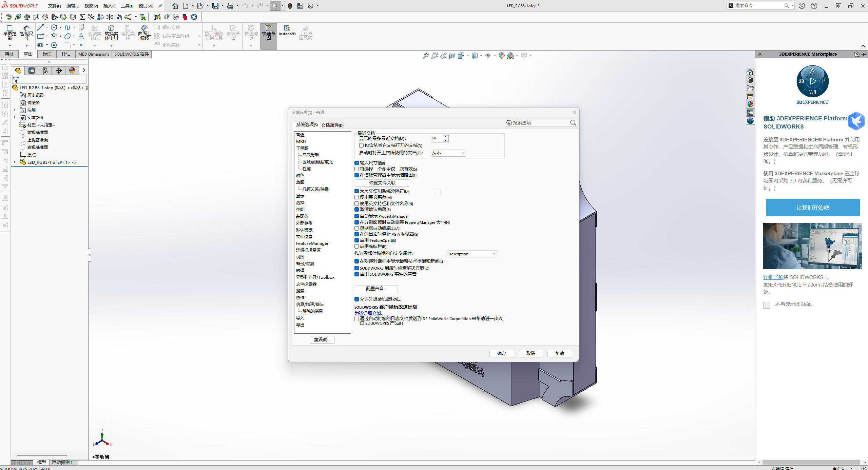
Task: Click the Edit Appearance icon in view toolbar
Action: [x=502, y=56]
